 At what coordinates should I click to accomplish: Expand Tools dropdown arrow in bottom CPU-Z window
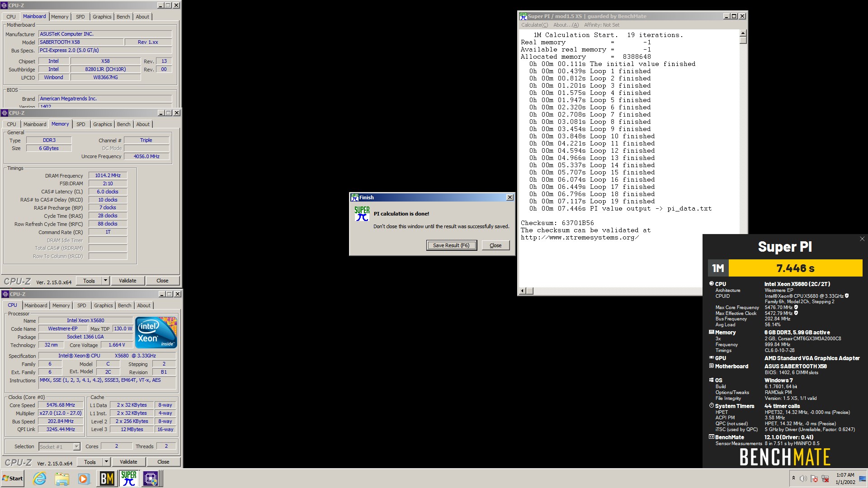pos(106,462)
